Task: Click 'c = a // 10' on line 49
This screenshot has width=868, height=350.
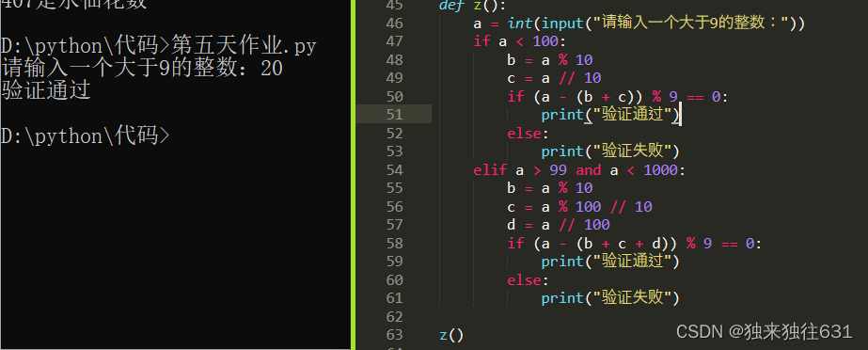Action: coord(554,79)
